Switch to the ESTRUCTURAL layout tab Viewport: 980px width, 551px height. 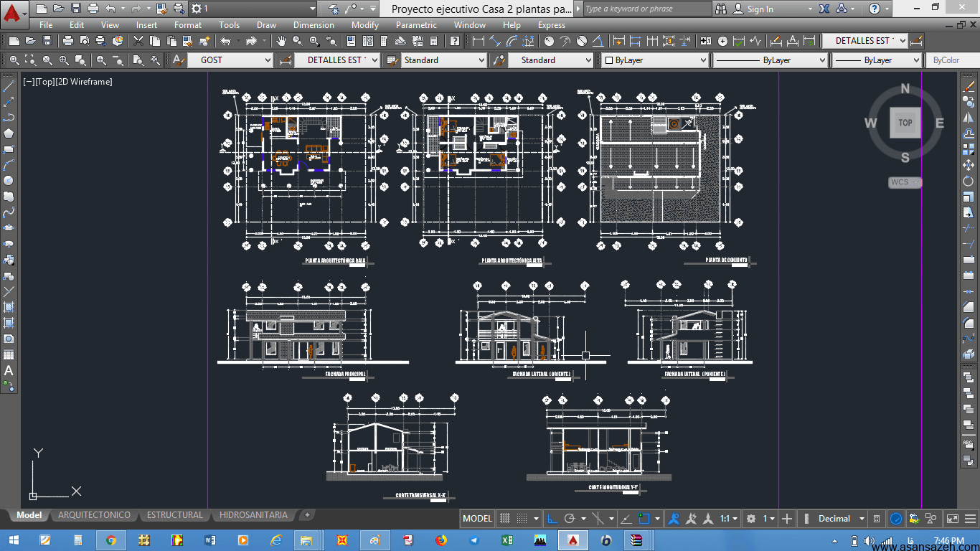(x=174, y=515)
